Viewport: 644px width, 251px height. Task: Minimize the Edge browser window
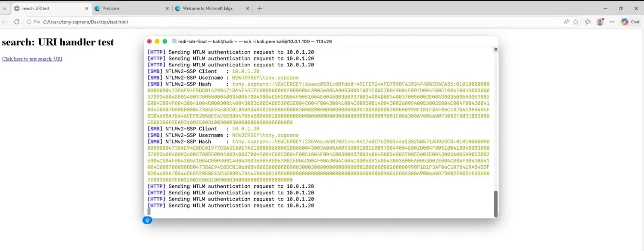click(605, 8)
